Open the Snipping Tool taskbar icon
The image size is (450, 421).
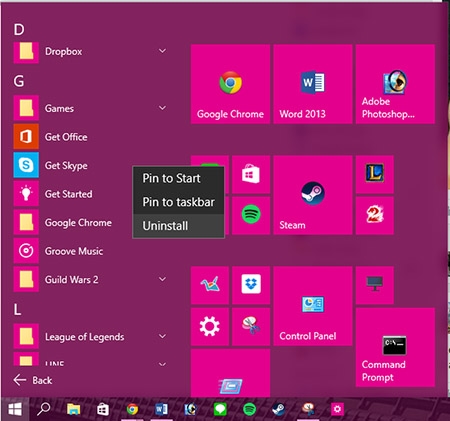308,409
